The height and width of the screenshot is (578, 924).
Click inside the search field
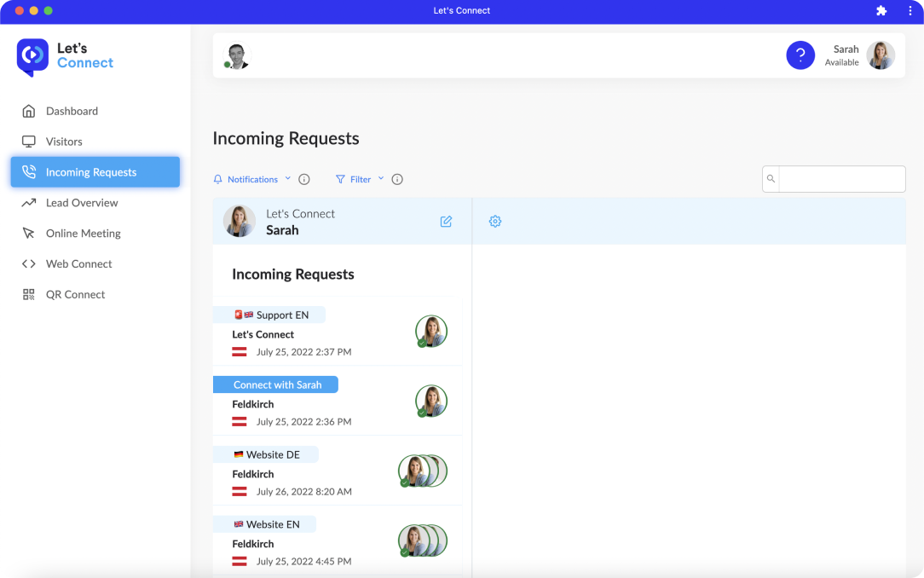tap(842, 178)
